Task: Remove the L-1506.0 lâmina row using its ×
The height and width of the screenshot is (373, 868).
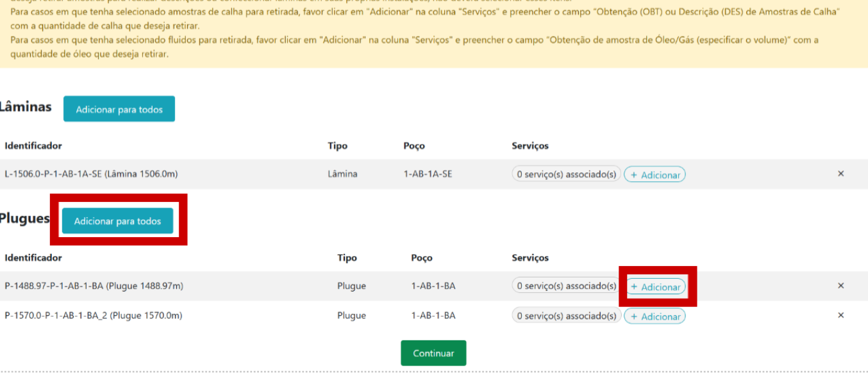Action: (x=840, y=174)
